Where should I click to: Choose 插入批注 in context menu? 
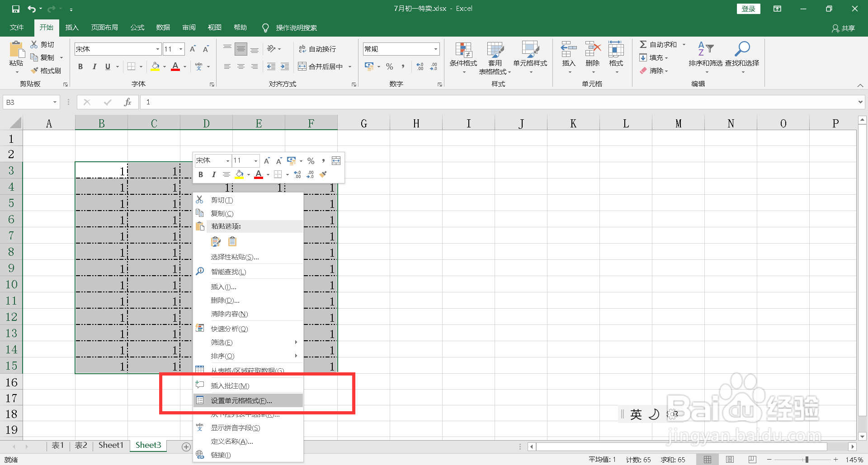248,385
